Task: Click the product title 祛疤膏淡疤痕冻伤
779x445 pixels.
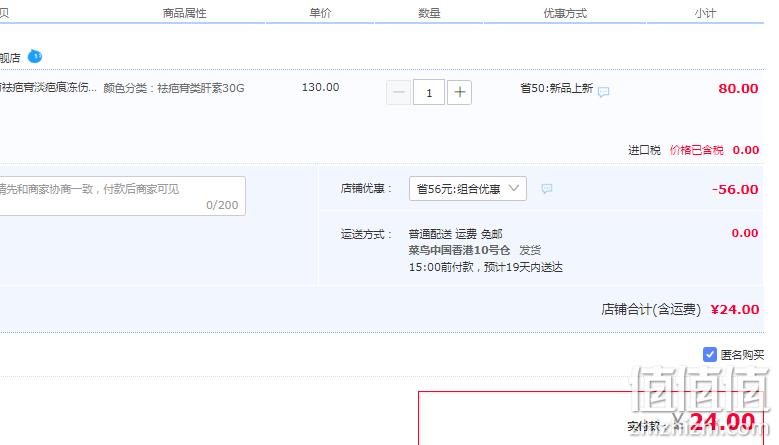Action: click(x=48, y=88)
